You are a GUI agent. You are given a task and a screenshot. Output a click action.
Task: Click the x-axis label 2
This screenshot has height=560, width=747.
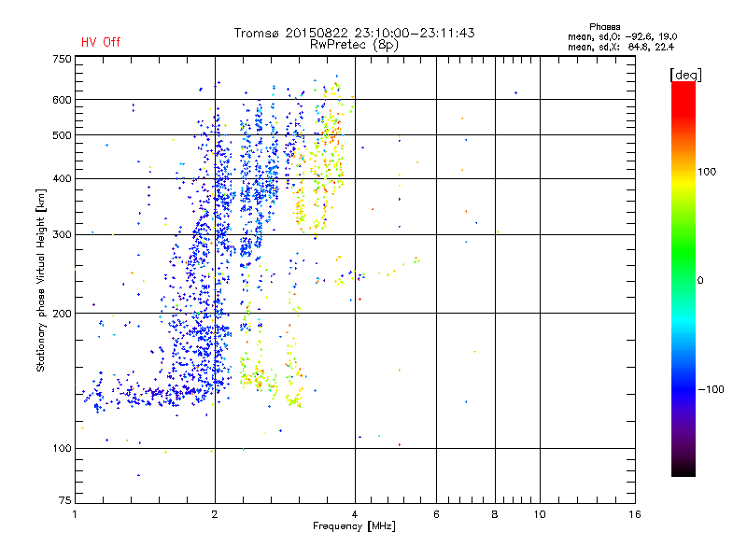tap(215, 514)
